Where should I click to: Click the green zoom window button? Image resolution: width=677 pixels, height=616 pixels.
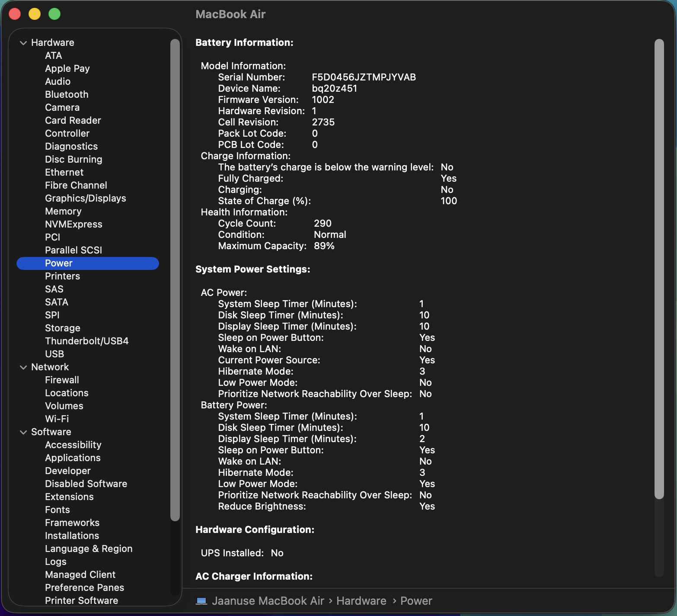tap(54, 14)
